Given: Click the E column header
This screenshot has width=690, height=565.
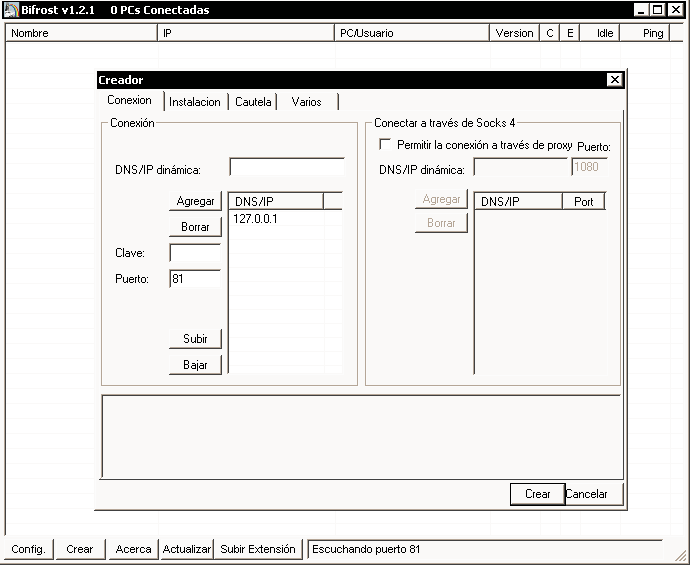Looking at the screenshot, I should coord(570,33).
